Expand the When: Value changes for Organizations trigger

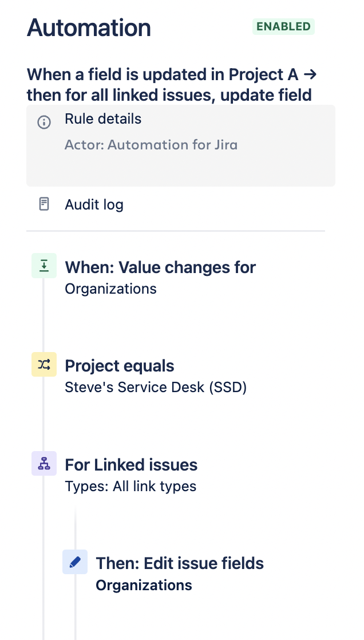pyautogui.click(x=160, y=267)
